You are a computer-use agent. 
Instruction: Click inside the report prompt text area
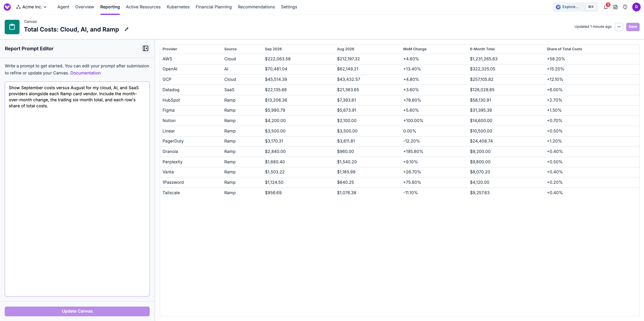(77, 189)
